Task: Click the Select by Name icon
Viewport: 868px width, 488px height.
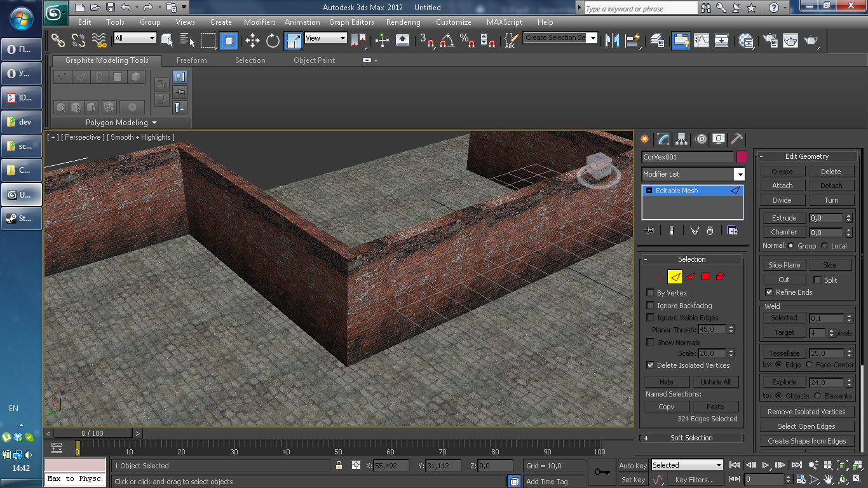Action: pyautogui.click(x=187, y=41)
